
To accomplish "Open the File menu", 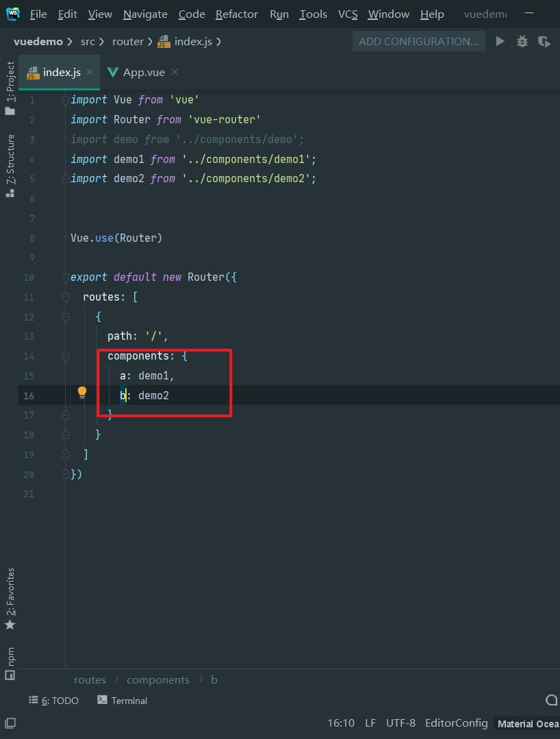I will 38,14.
